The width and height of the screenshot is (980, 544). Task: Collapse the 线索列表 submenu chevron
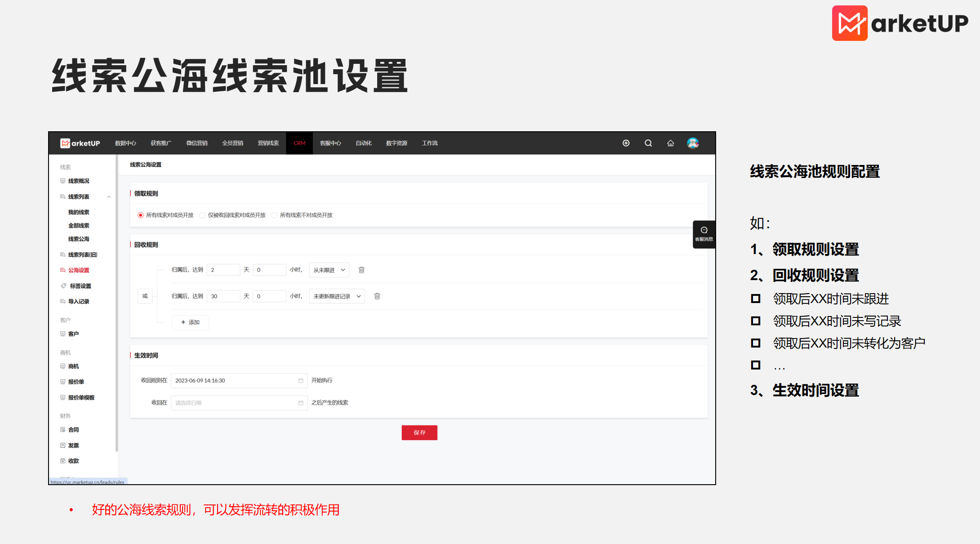coord(109,197)
